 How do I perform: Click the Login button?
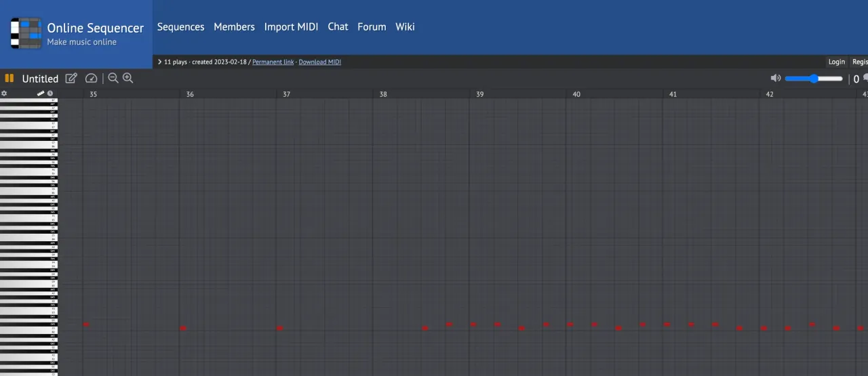click(x=837, y=62)
